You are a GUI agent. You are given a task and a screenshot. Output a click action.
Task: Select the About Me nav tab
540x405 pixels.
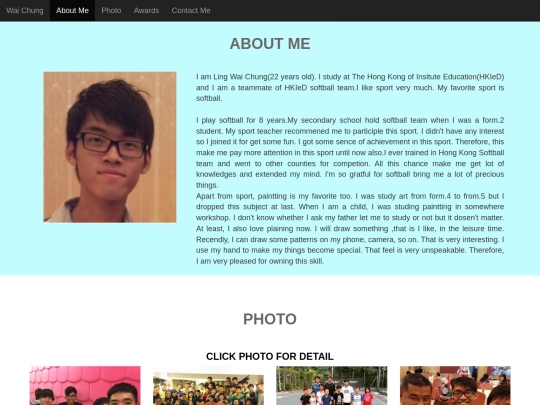tap(72, 10)
